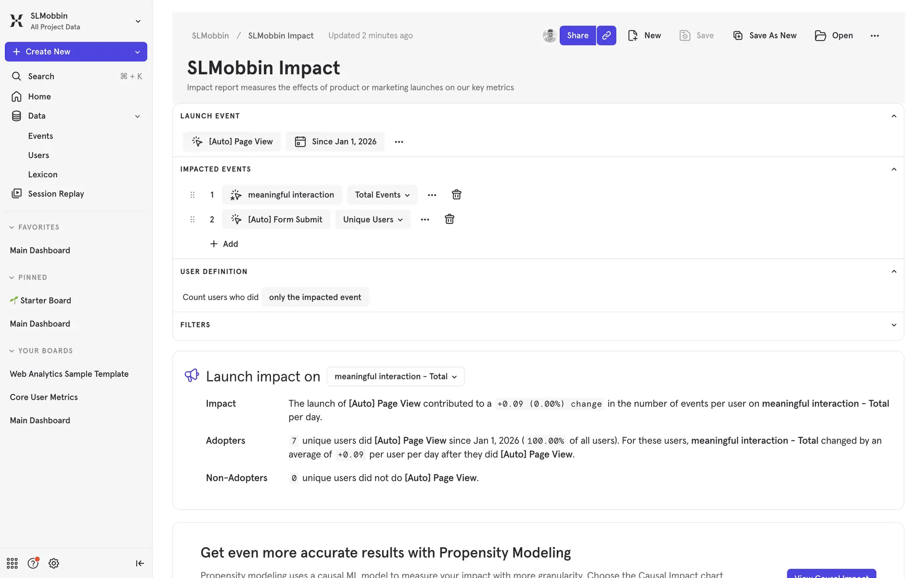The height and width of the screenshot is (578, 924).
Task: Go to Lexicon under Data
Action: (43, 174)
